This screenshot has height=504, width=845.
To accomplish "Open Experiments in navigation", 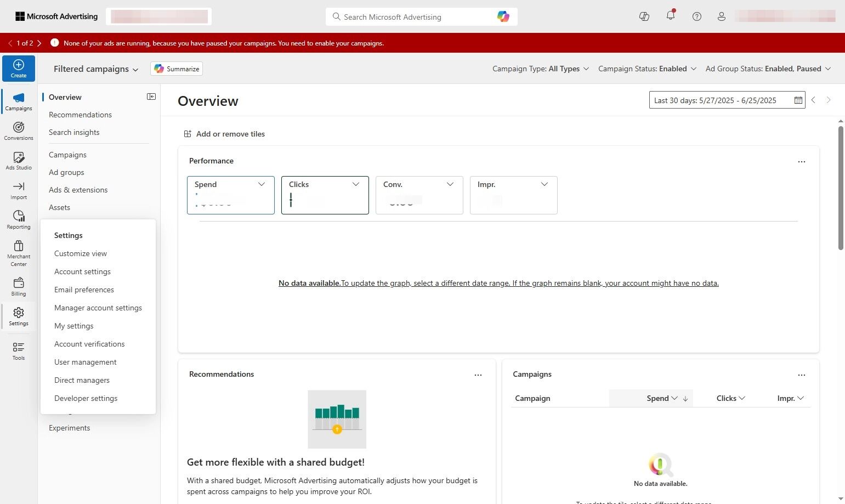I will (x=69, y=428).
